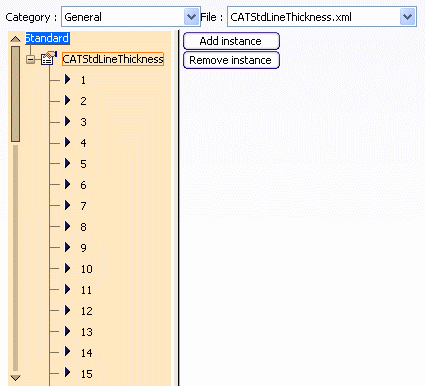Click the arrow icon beside item 9

(x=68, y=247)
